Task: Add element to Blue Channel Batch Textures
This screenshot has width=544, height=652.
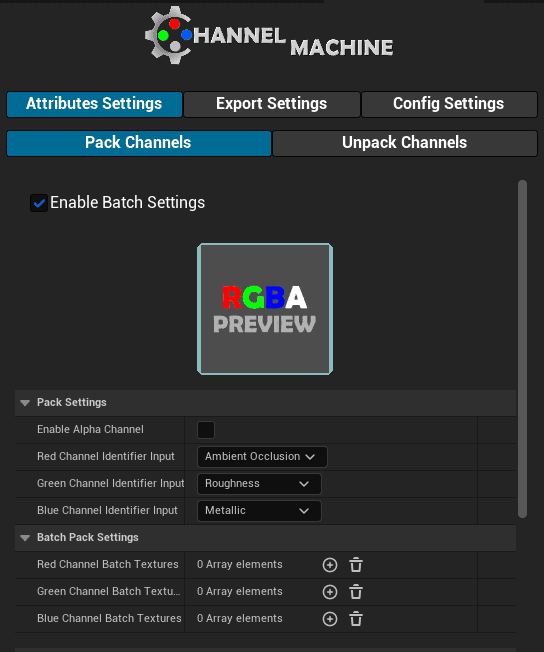Action: [330, 619]
